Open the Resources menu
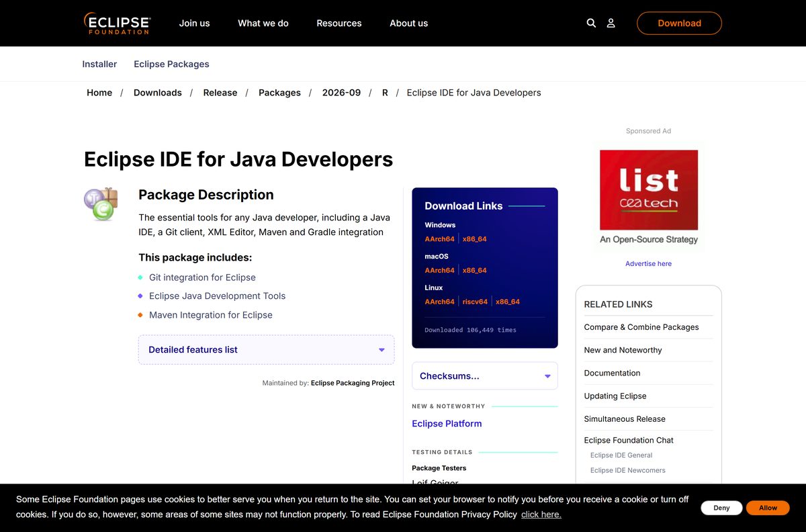The height and width of the screenshot is (532, 806). tap(339, 23)
